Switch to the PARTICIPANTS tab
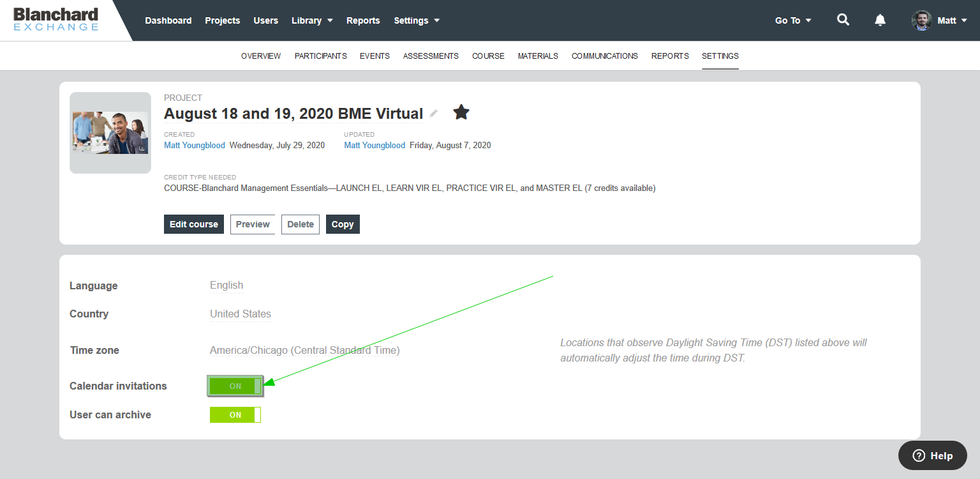The height and width of the screenshot is (479, 980). [x=321, y=56]
